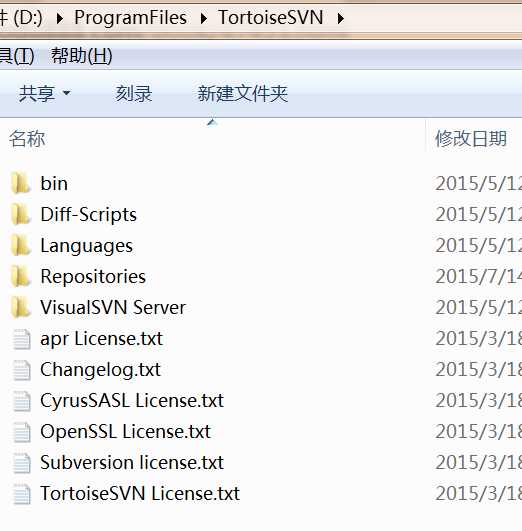Select the OpenSSL License.txt file icon
This screenshot has height=531, width=522.
click(x=22, y=432)
